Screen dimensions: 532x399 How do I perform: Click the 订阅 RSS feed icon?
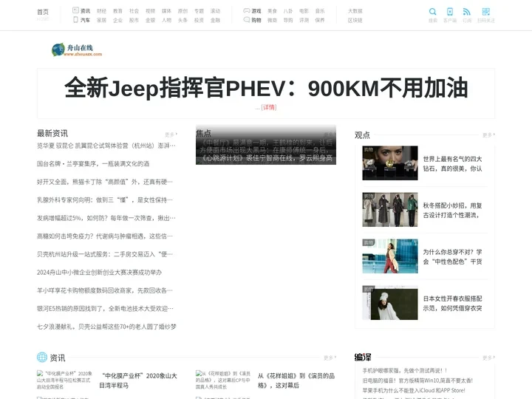[x=467, y=12]
